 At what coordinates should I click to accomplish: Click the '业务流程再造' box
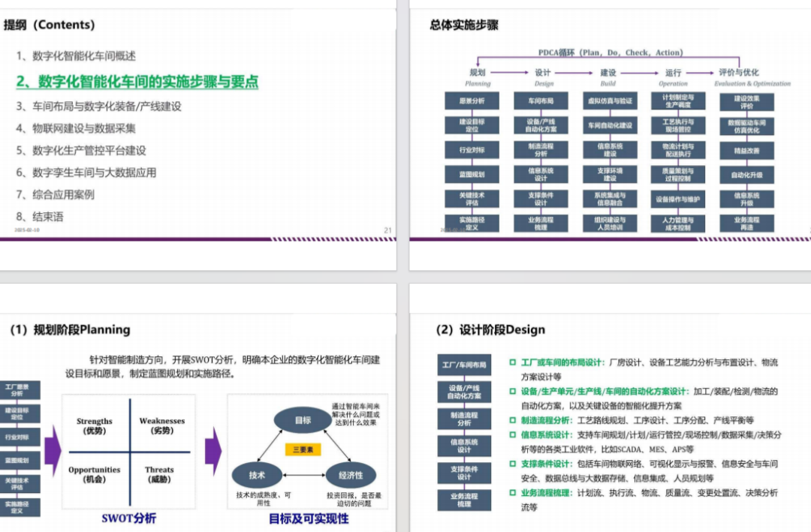click(x=747, y=224)
